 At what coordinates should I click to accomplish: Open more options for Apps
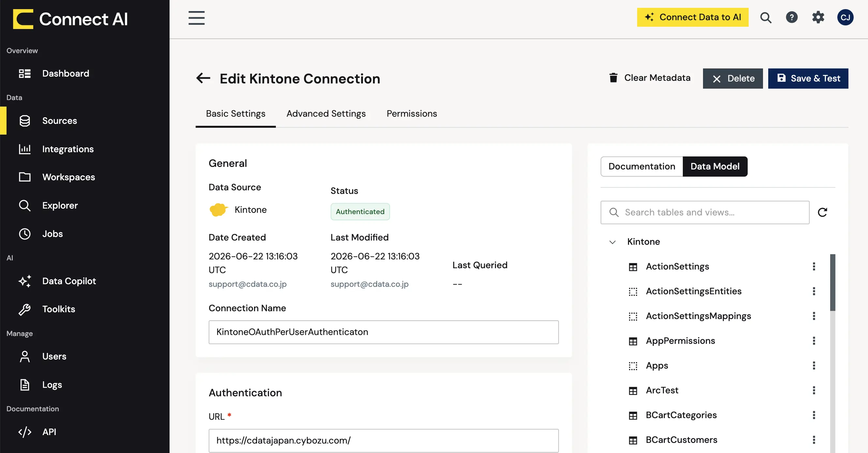(x=814, y=365)
